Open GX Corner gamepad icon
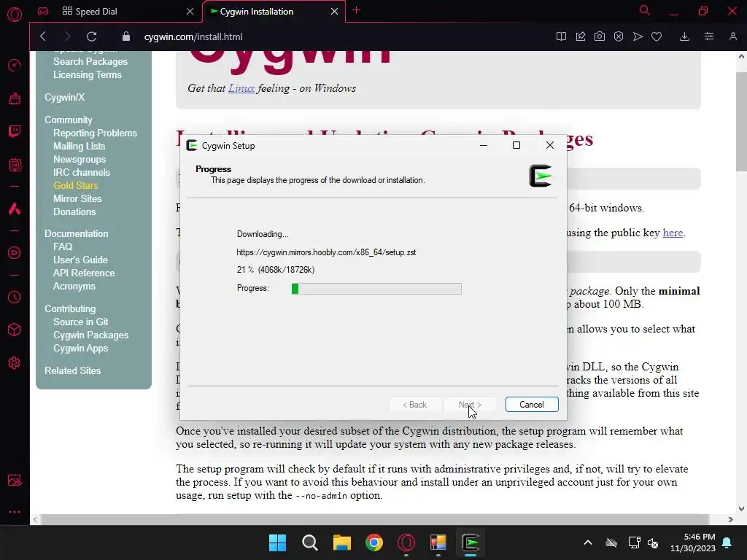 click(x=43, y=11)
